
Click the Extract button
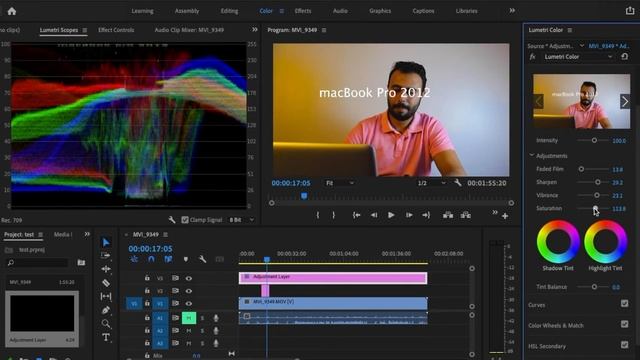[x=465, y=215]
